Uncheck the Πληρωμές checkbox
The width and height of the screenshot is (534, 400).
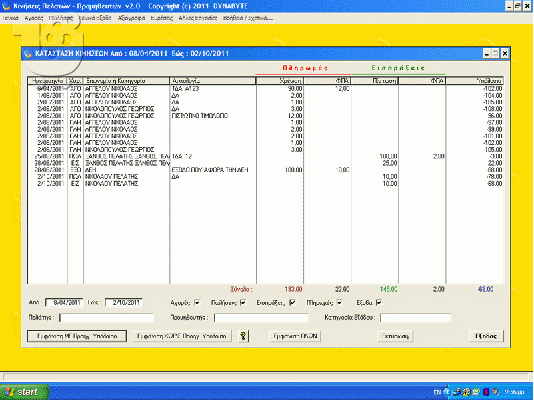point(340,302)
